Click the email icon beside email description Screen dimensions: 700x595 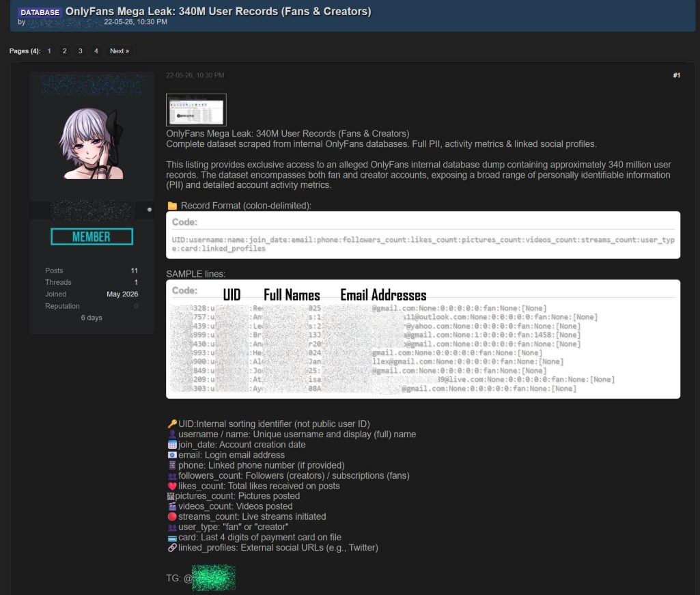pos(172,455)
